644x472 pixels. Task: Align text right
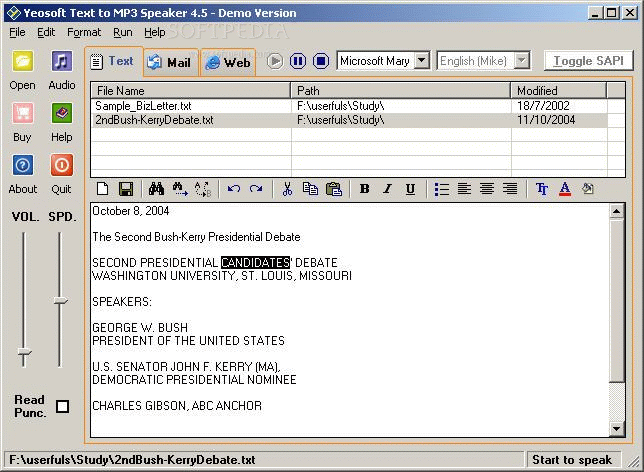(x=510, y=189)
